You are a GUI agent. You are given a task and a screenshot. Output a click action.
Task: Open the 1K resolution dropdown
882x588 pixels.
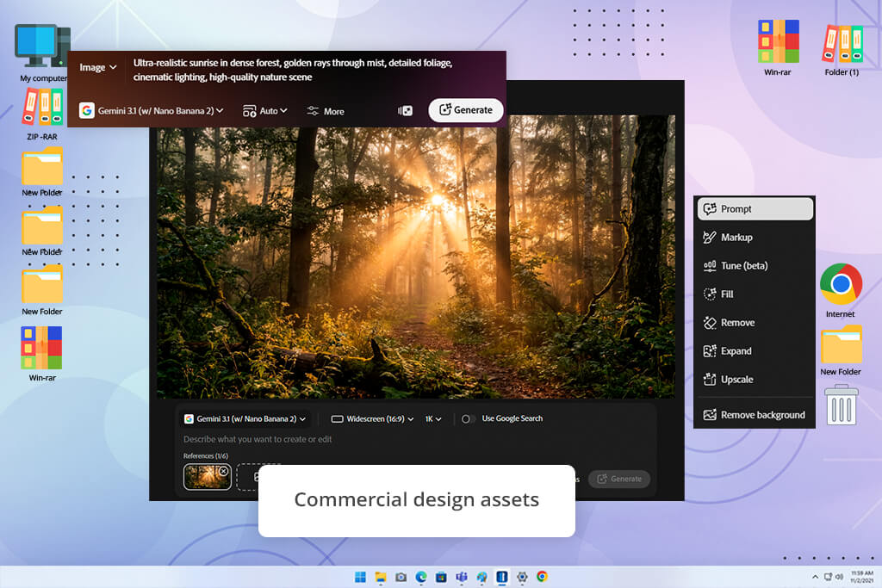pyautogui.click(x=433, y=418)
